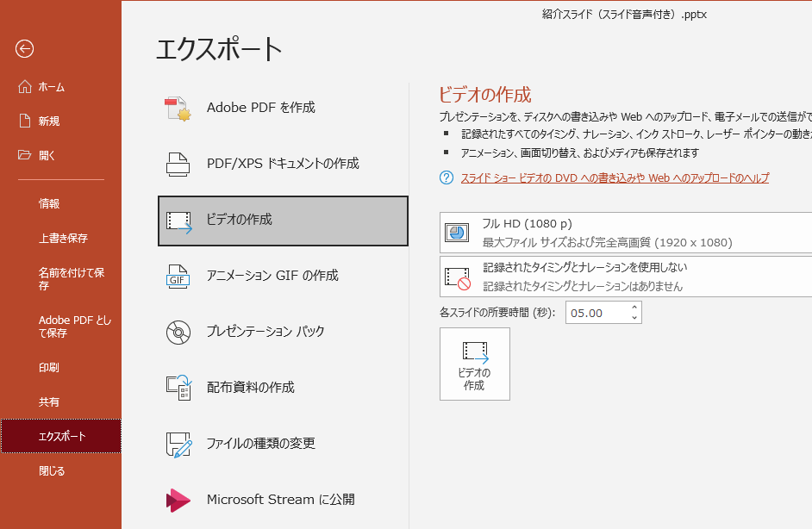Click the back arrow icon
The width and height of the screenshot is (812, 529).
(x=24, y=49)
